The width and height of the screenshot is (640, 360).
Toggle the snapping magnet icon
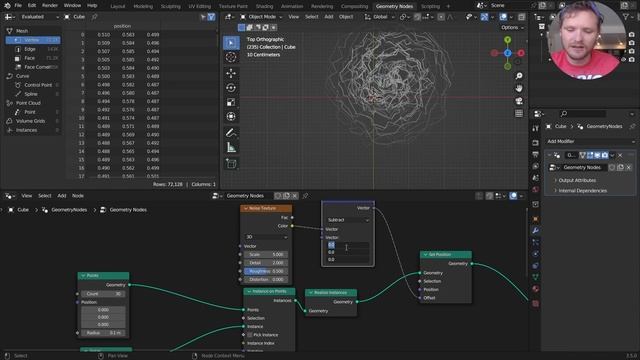coord(417,17)
